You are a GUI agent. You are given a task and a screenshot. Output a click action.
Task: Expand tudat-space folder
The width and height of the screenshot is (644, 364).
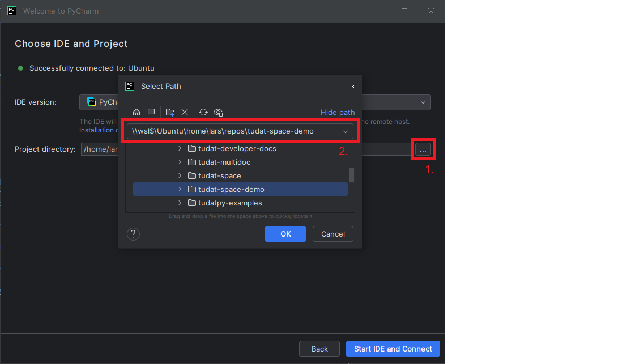pyautogui.click(x=180, y=175)
